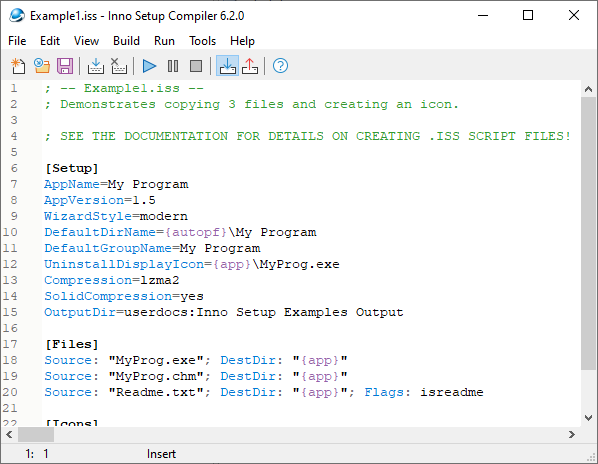Click the horizontal scrollbar left arrow

click(10, 434)
